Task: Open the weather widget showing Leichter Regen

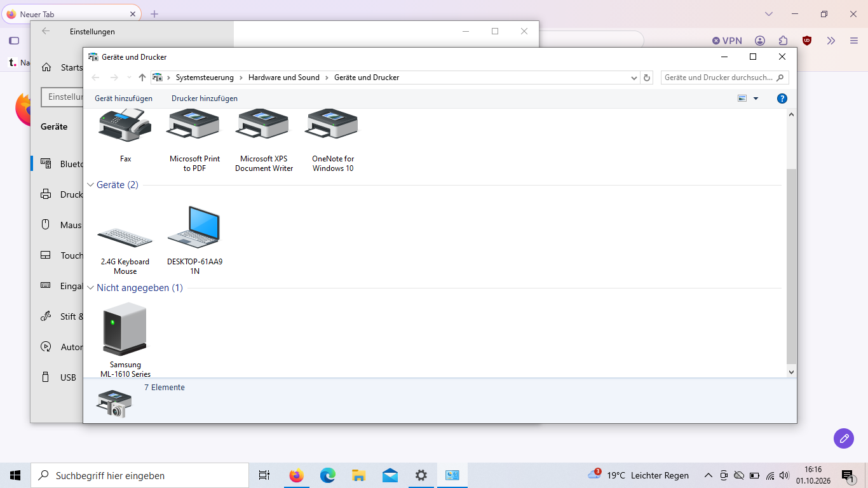Action: 639,475
